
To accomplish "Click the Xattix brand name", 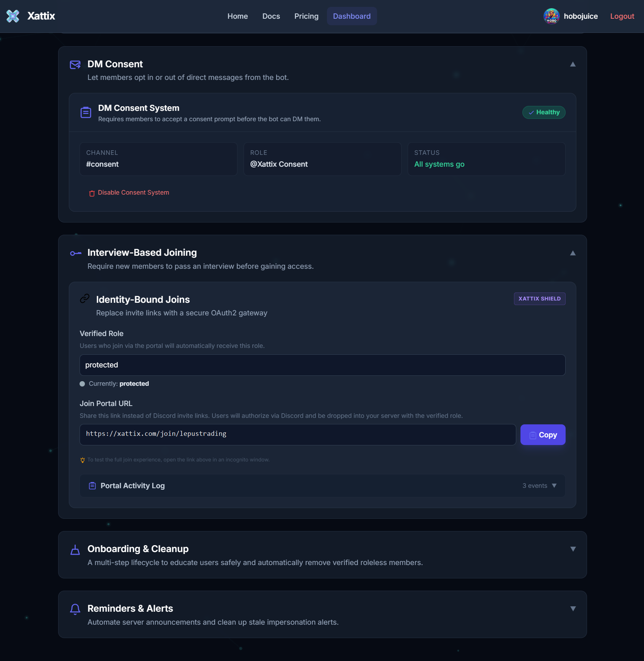I will point(41,16).
